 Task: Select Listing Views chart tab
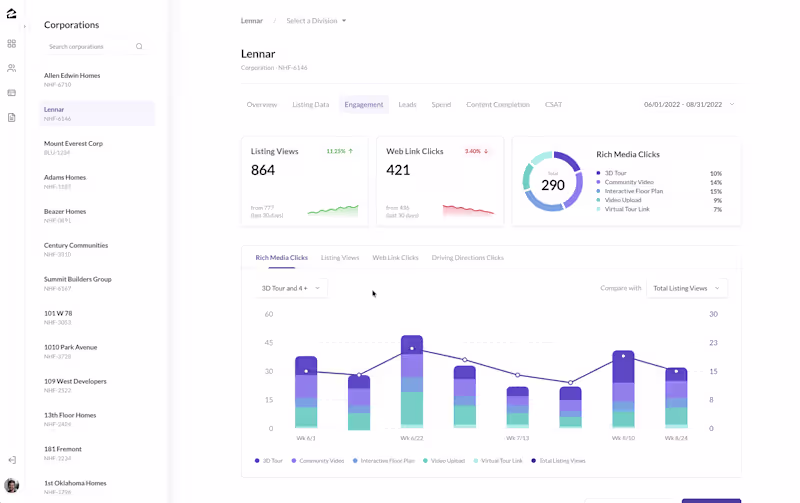pyautogui.click(x=340, y=258)
